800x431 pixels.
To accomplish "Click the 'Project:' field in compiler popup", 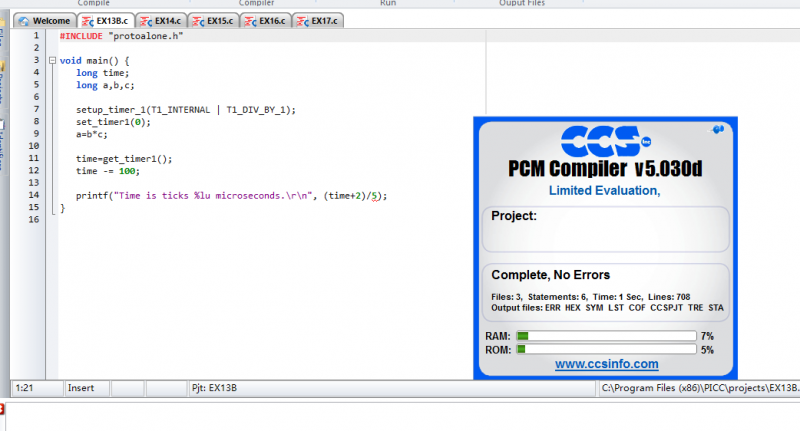I will click(x=605, y=229).
